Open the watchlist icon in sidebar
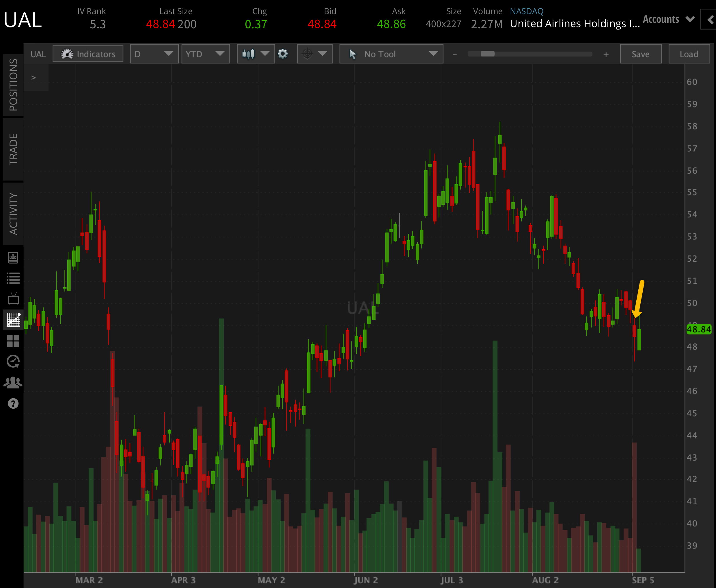This screenshot has height=588, width=716. [x=14, y=278]
